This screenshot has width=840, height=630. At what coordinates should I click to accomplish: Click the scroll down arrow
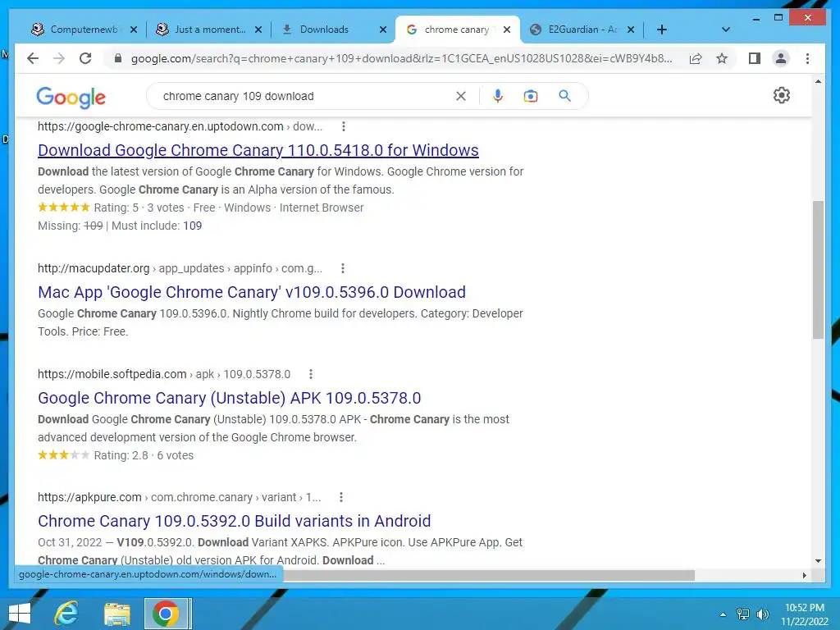tap(818, 561)
